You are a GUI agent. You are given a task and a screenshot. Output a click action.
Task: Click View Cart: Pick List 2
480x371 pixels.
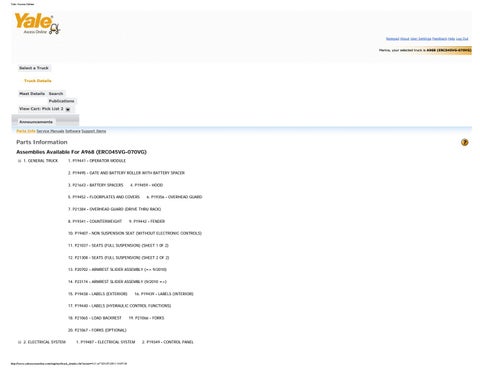tap(41, 109)
